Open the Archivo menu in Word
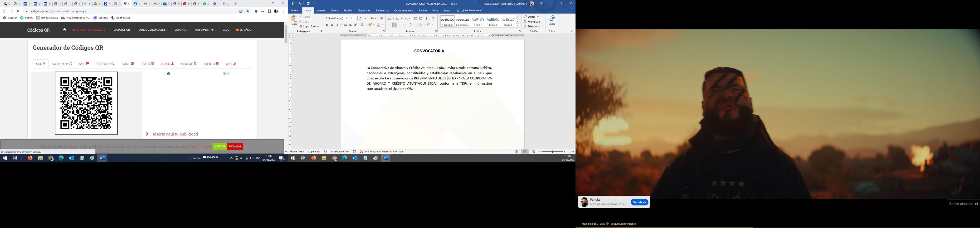Screen dimensions: 980x228 coord(295,11)
